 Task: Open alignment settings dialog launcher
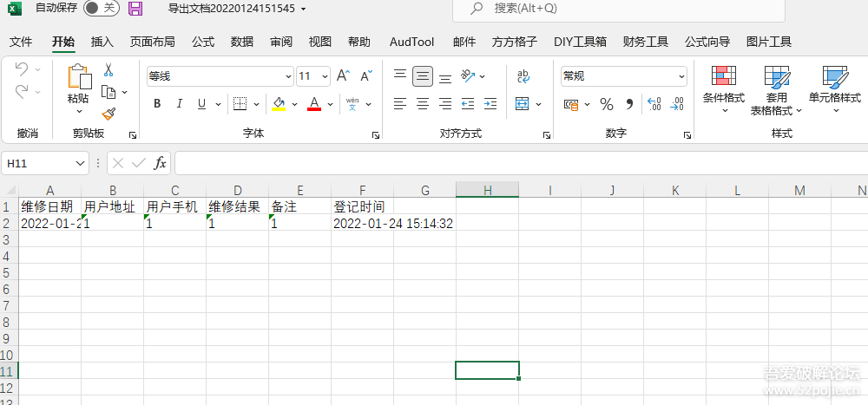click(546, 135)
